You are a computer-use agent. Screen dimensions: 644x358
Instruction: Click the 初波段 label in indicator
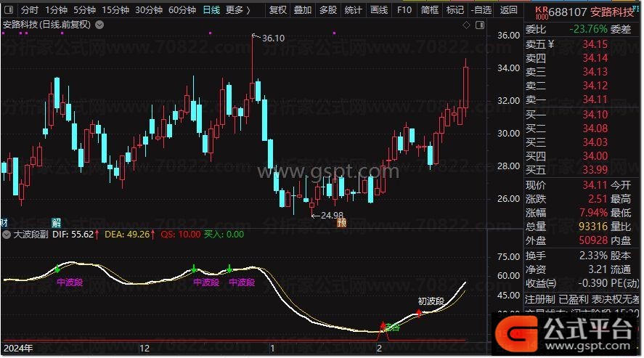tap(431, 301)
